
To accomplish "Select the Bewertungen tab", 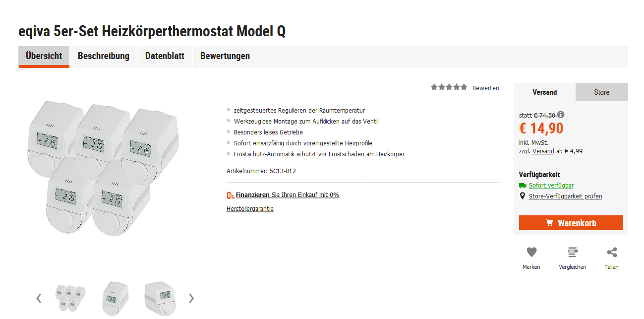I will [225, 57].
